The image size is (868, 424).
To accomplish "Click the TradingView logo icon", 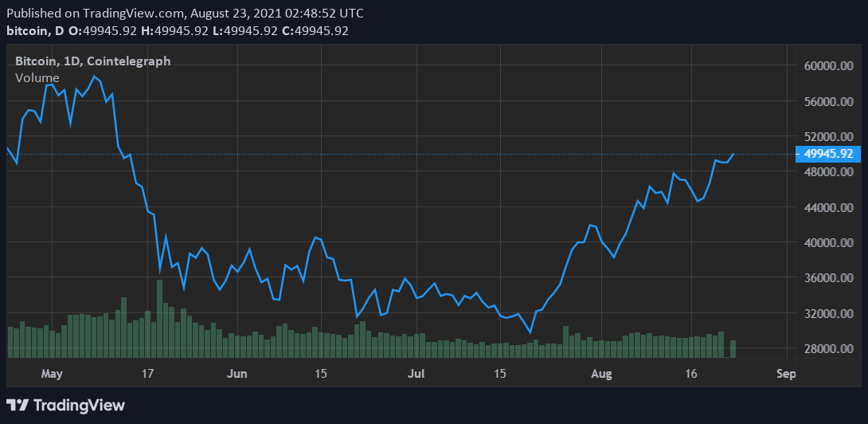I will tap(18, 405).
